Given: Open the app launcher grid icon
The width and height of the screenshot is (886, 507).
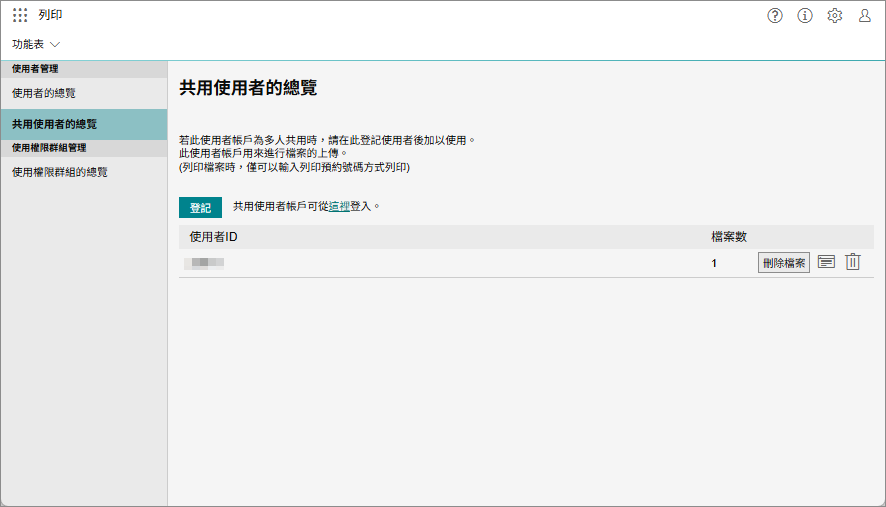Looking at the screenshot, I should 20,16.
